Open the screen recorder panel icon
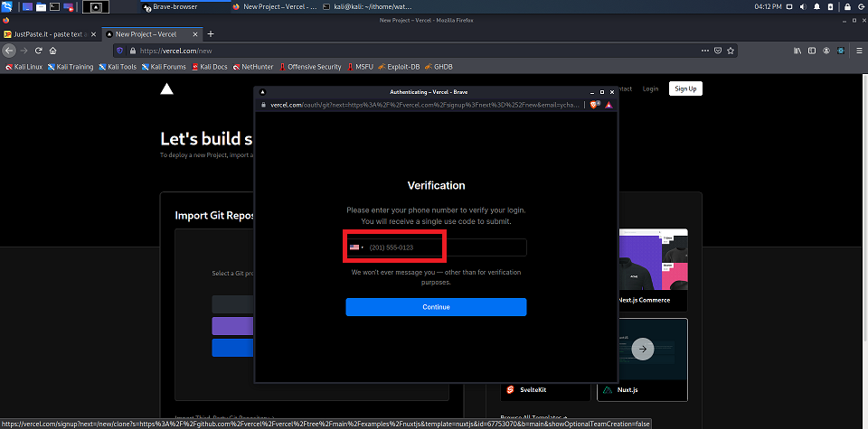 (69, 6)
